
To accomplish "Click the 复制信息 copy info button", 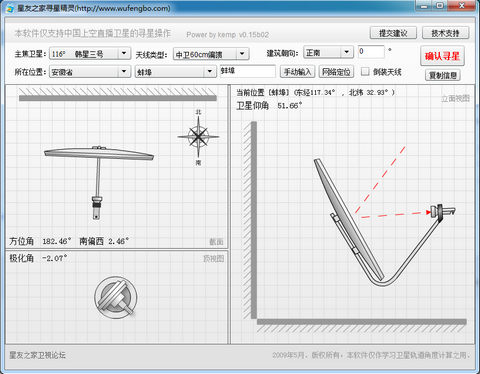I will 443,75.
